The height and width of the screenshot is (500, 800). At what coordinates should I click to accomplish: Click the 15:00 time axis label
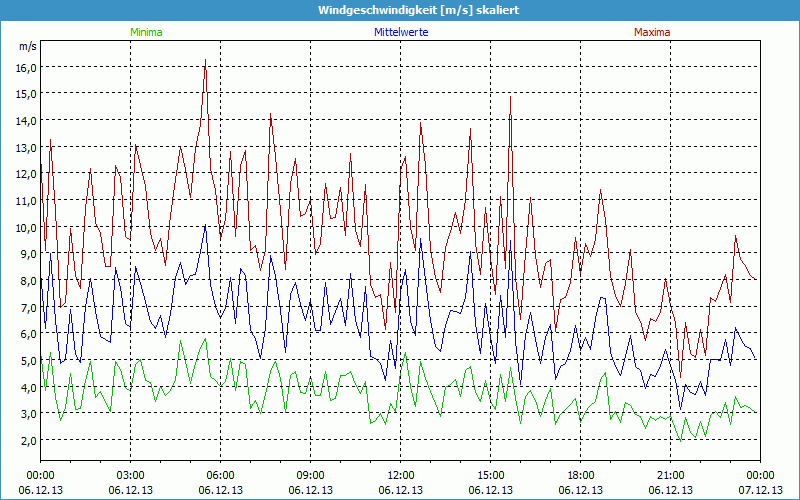point(491,476)
